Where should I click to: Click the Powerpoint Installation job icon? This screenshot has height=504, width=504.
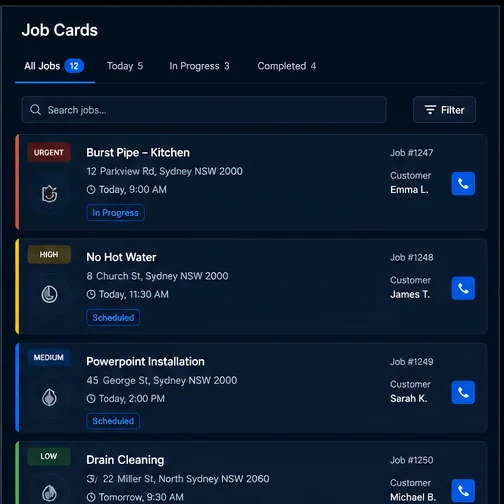point(49,398)
